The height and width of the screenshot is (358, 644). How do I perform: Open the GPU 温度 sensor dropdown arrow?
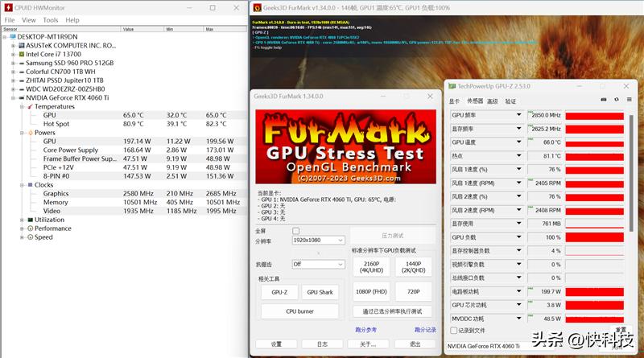point(518,142)
